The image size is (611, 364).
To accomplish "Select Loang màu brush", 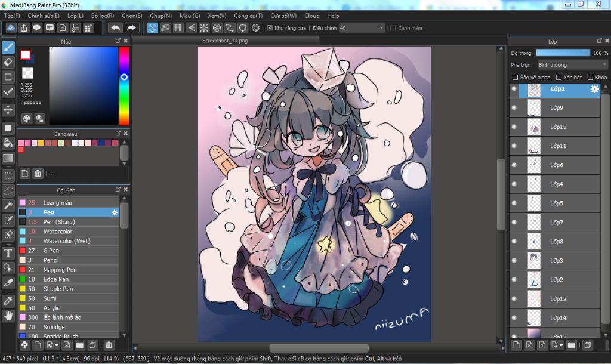I will pyautogui.click(x=69, y=203).
